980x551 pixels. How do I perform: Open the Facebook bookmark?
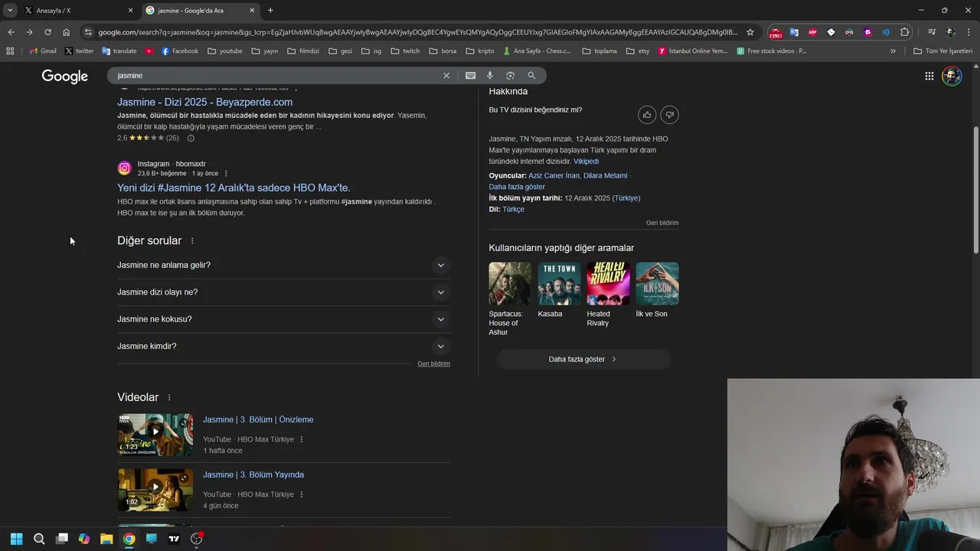click(179, 51)
